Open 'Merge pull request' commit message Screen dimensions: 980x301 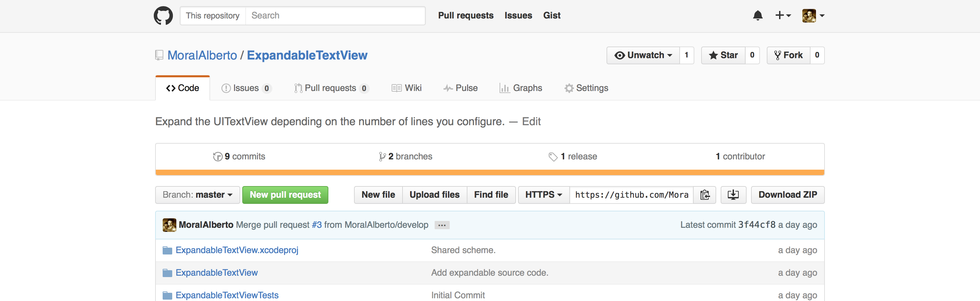(x=273, y=225)
